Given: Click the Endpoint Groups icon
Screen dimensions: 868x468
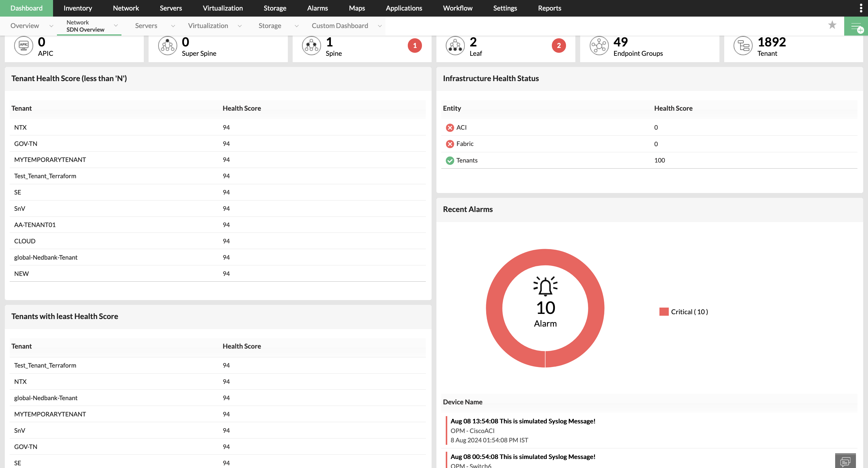Looking at the screenshot, I should (x=599, y=46).
